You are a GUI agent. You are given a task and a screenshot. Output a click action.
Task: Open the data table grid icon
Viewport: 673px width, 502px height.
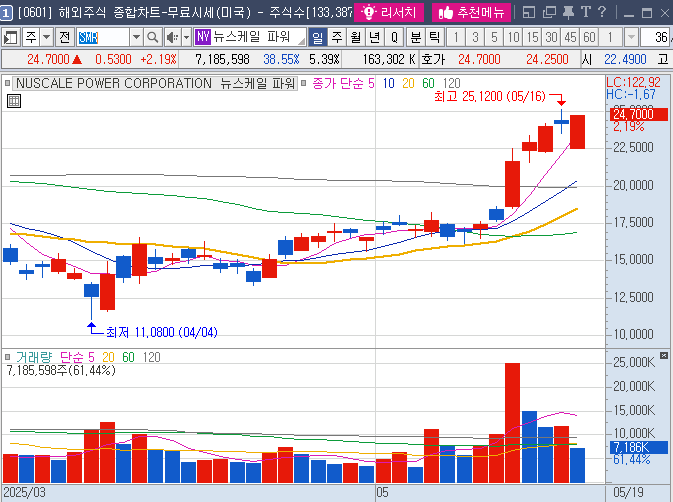click(x=14, y=101)
